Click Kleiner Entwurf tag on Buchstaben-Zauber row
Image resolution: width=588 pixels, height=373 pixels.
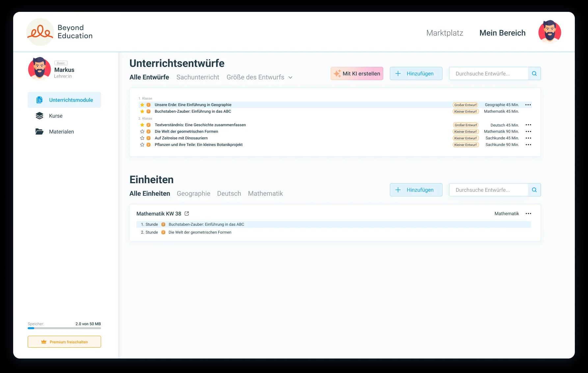pyautogui.click(x=466, y=111)
